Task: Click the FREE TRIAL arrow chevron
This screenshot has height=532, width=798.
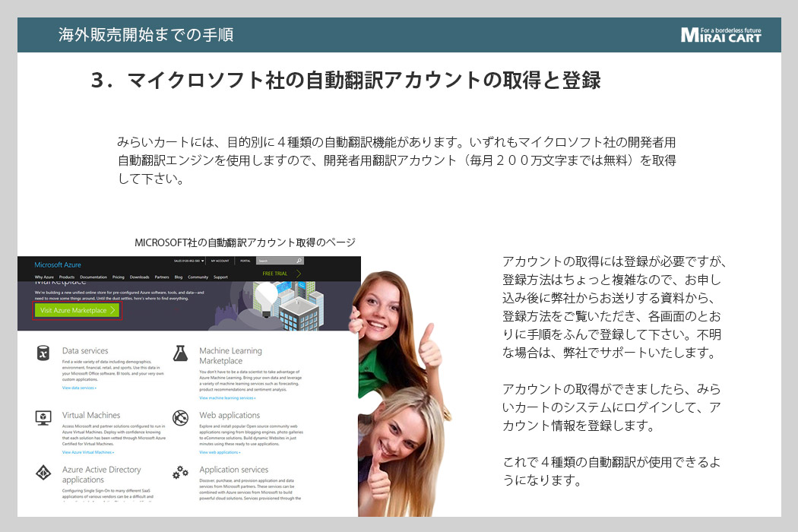Action: click(298, 274)
